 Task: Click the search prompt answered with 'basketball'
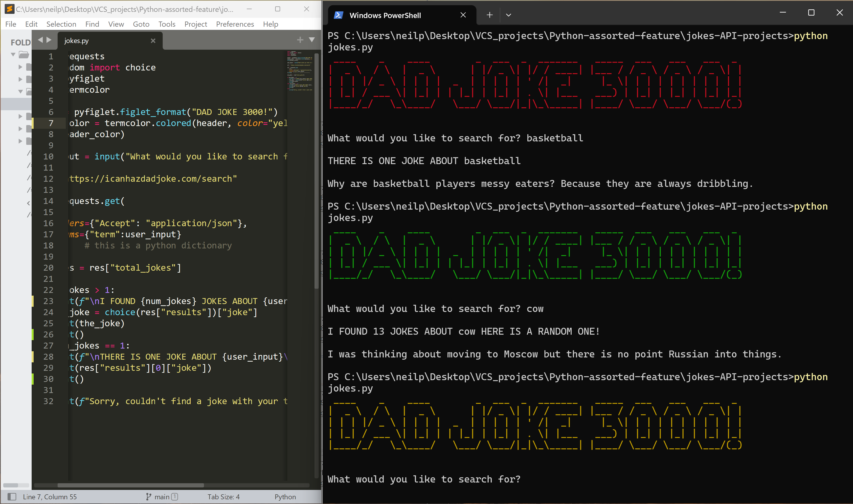(x=455, y=138)
